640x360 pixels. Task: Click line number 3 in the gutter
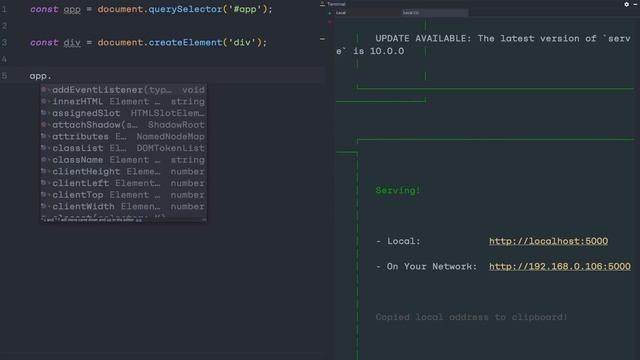click(4, 42)
